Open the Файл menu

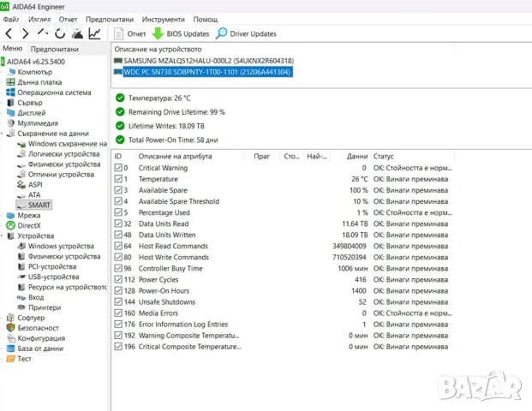11,20
